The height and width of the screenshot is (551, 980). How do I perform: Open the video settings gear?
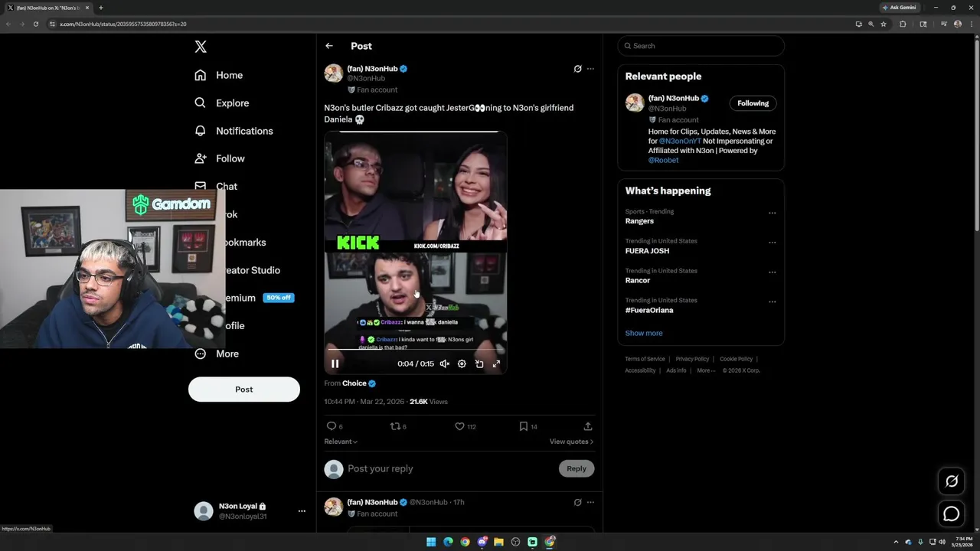tap(462, 364)
